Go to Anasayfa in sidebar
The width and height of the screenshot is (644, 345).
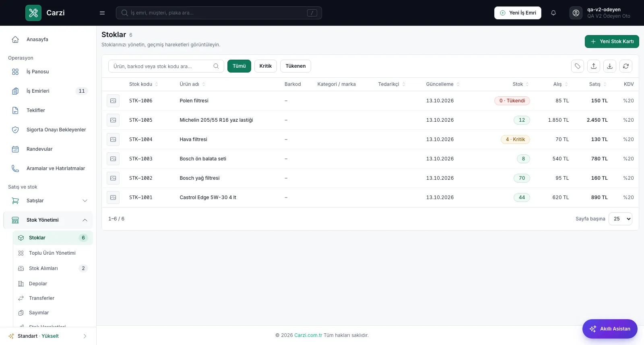(x=48, y=39)
